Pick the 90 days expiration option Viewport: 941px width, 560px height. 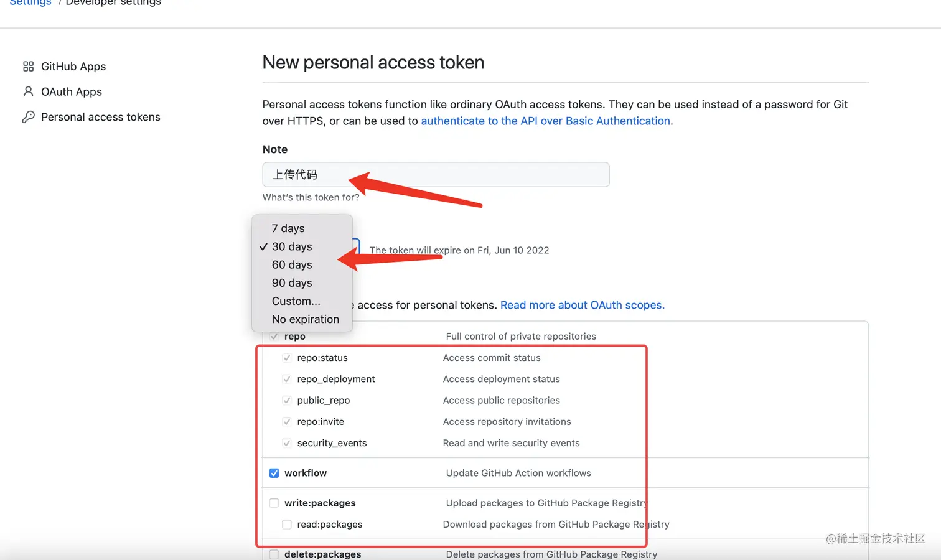tap(292, 282)
